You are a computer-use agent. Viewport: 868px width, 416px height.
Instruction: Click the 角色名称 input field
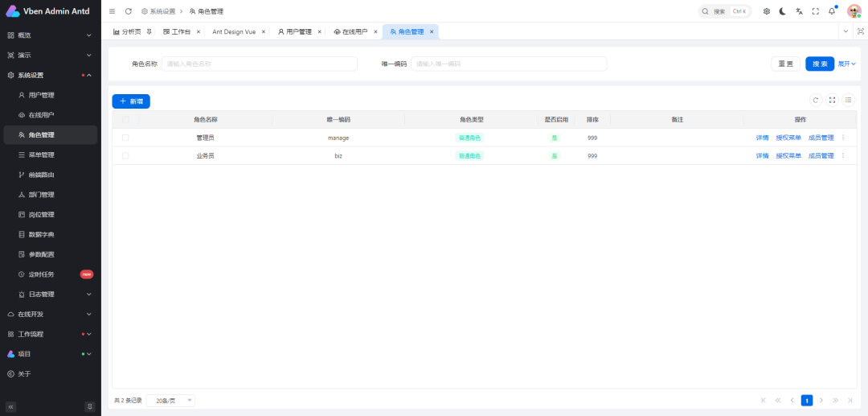259,64
